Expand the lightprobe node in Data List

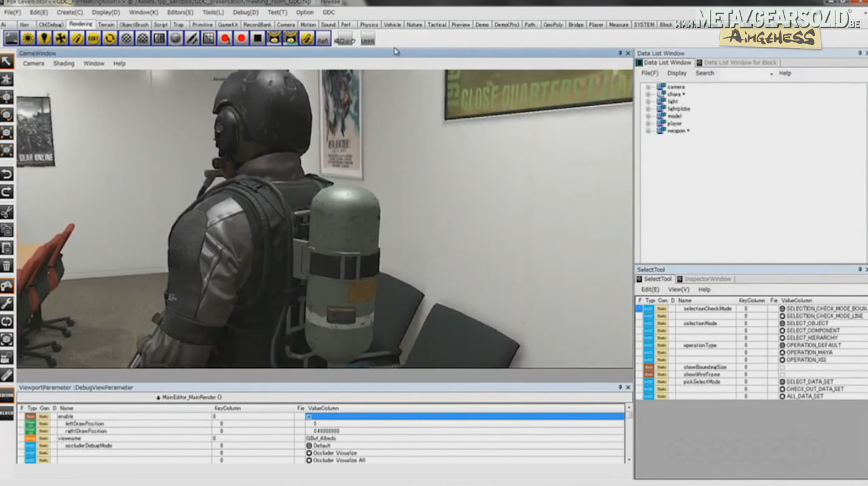648,109
